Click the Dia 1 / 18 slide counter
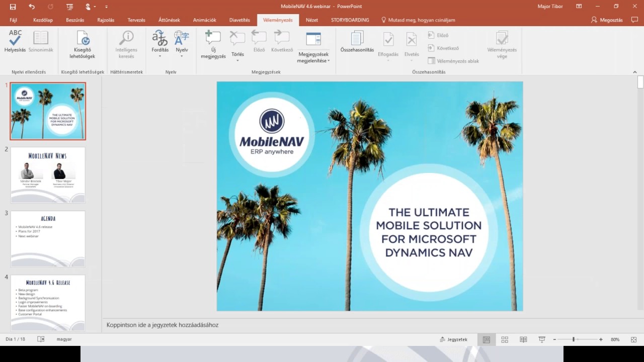The height and width of the screenshot is (362, 644). (x=15, y=339)
